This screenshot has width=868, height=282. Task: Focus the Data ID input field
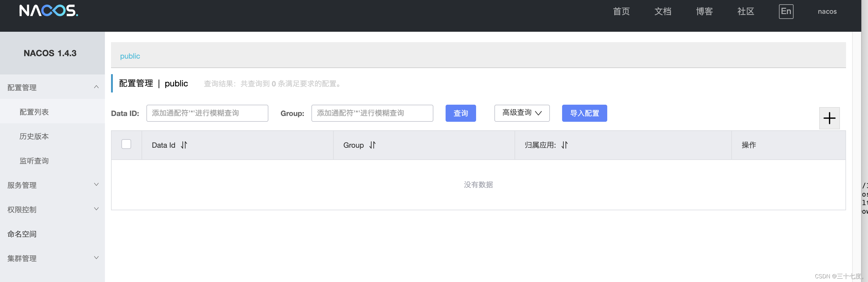207,113
